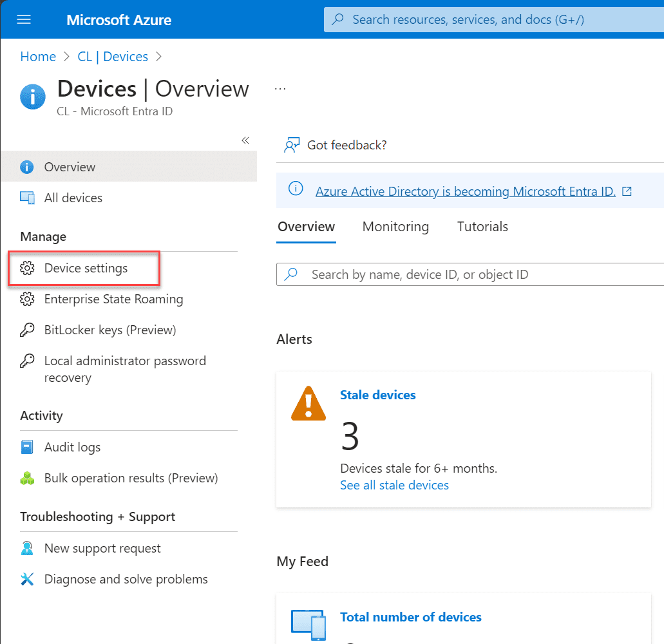Click the CL - Microsoft Entra ID subtitle

point(115,111)
